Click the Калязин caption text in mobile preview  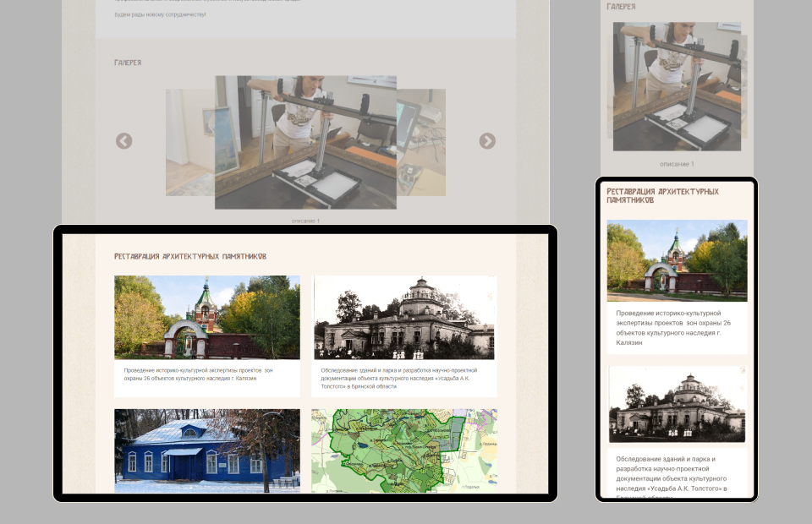click(x=673, y=328)
